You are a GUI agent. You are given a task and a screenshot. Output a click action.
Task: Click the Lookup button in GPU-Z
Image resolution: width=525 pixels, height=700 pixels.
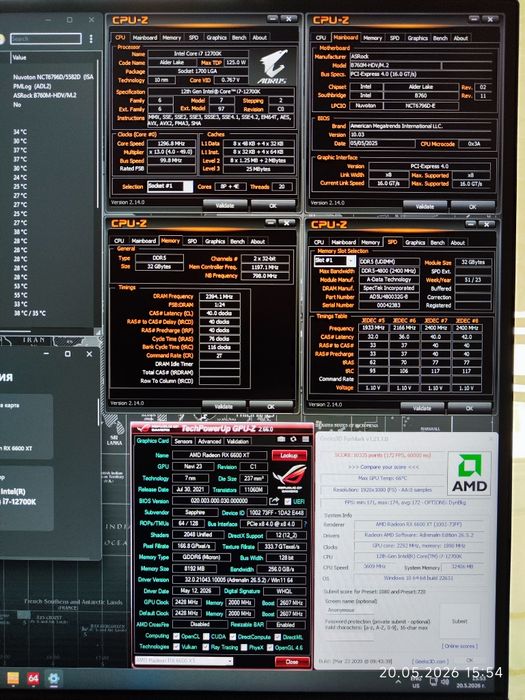289,455
